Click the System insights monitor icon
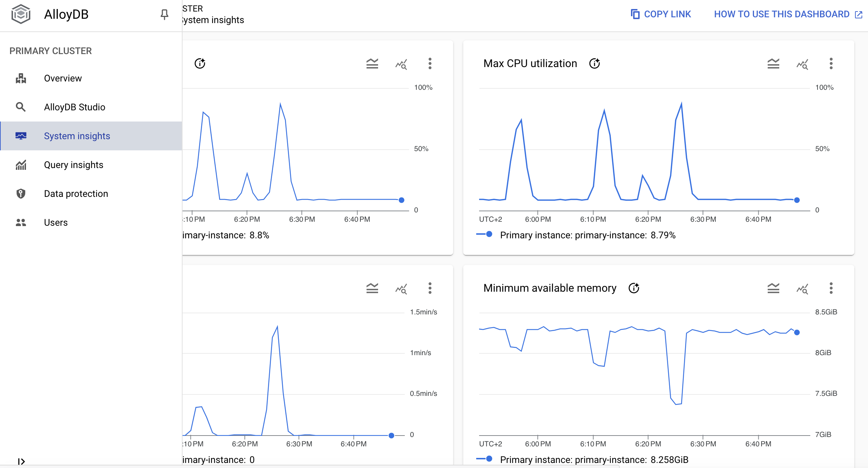 coord(21,136)
